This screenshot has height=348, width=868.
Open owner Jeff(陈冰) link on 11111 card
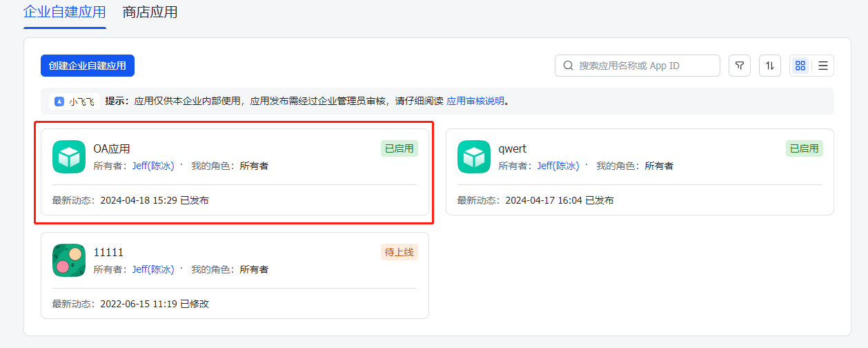153,269
